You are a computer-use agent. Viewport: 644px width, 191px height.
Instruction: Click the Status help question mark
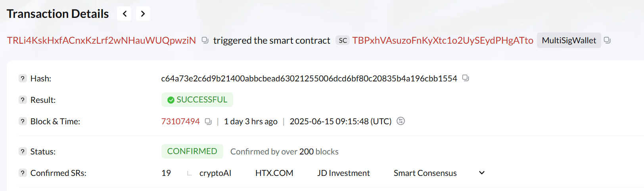[x=23, y=152]
